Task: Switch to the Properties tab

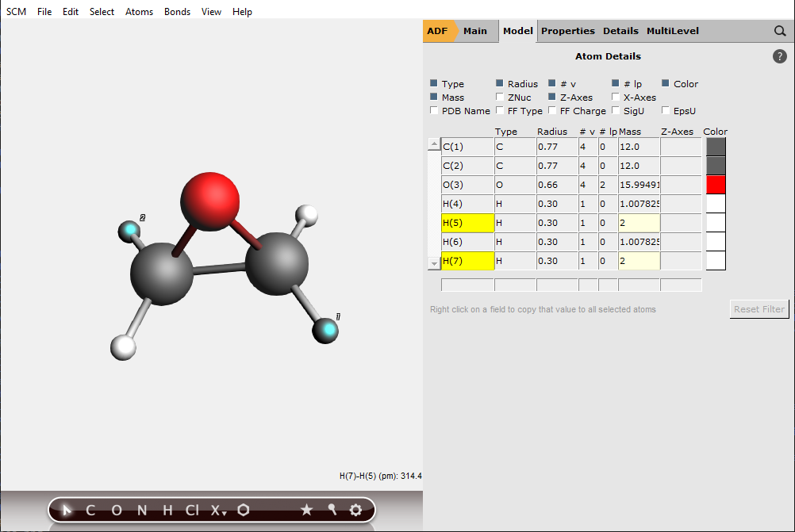Action: (x=568, y=31)
